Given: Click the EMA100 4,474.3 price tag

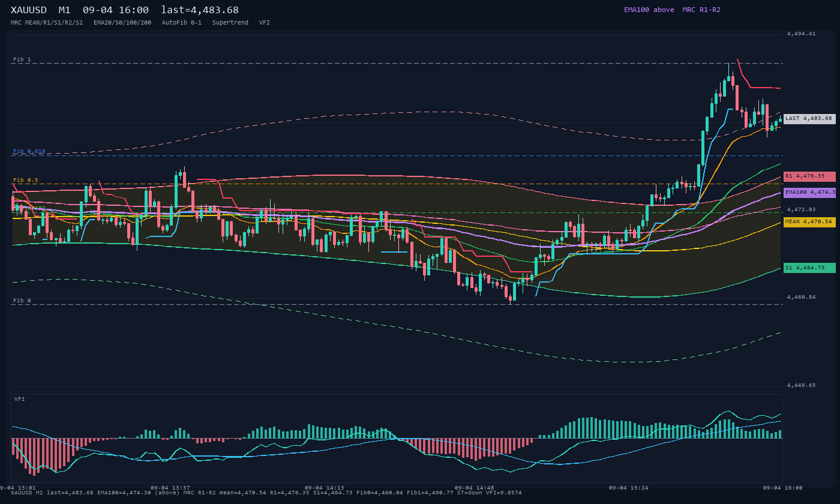Looking at the screenshot, I should [809, 193].
